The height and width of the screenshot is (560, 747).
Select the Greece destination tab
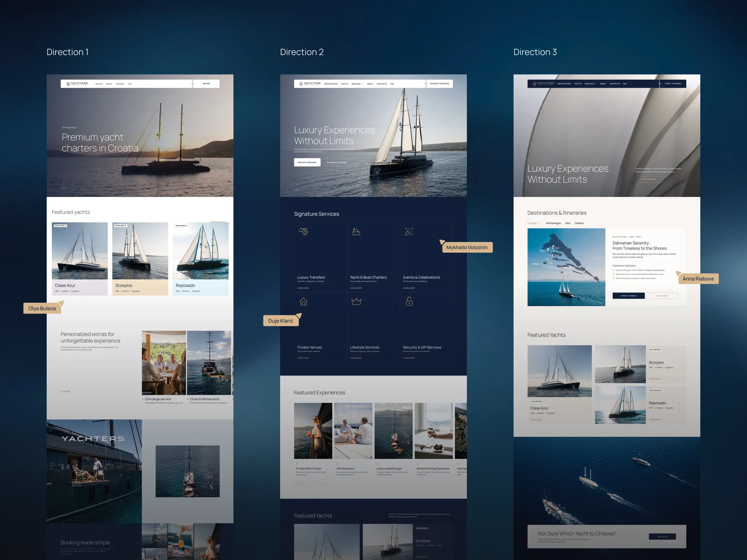click(x=579, y=223)
